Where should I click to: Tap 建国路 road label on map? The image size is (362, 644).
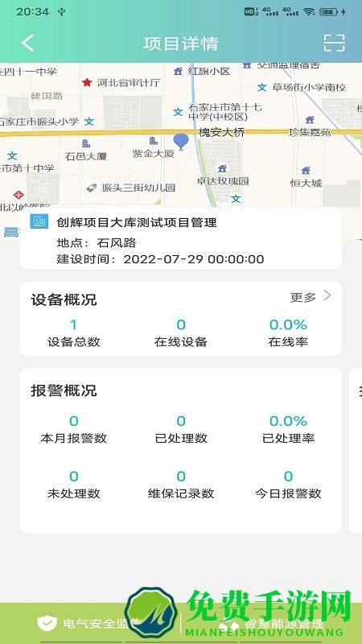(47, 96)
